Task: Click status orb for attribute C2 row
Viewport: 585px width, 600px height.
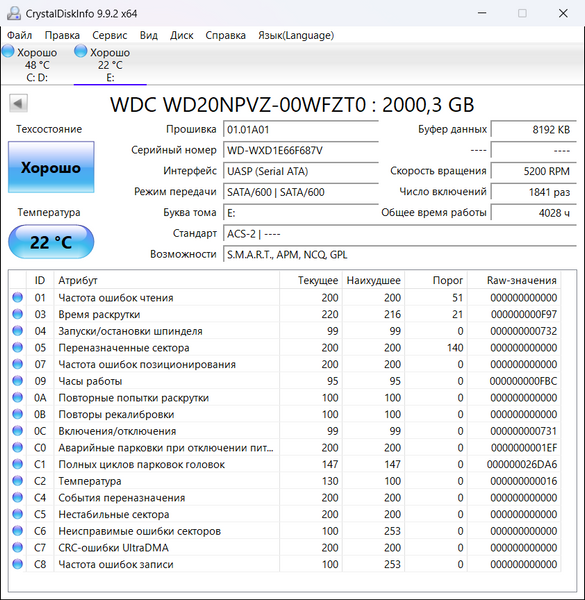Action: (x=18, y=481)
